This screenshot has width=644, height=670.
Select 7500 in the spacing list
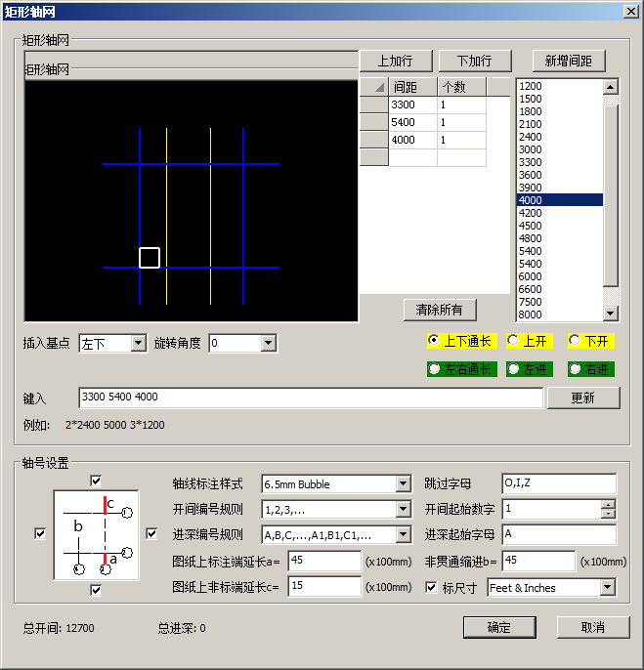pyautogui.click(x=560, y=302)
